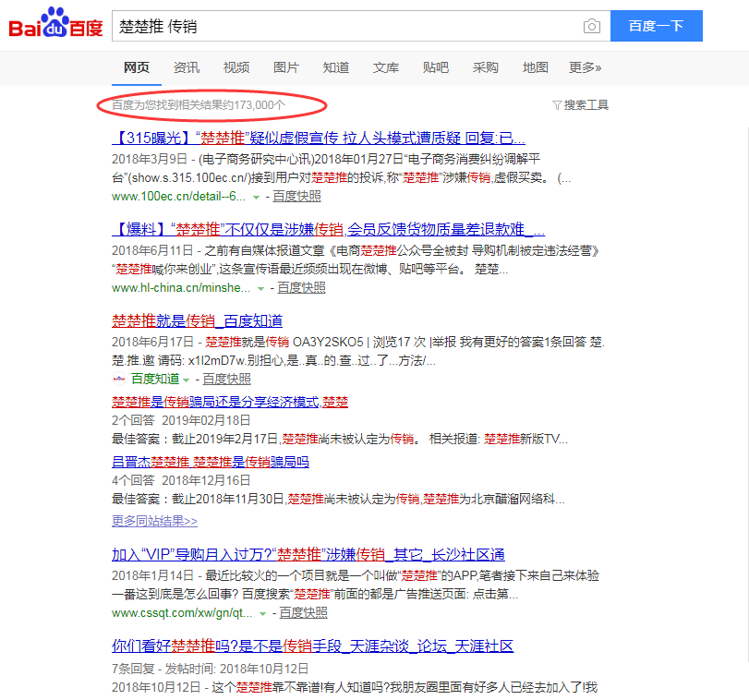Expand dropdown arrow next to www.hl-china.cn
Viewport: 749px width, 700px height.
click(260, 289)
